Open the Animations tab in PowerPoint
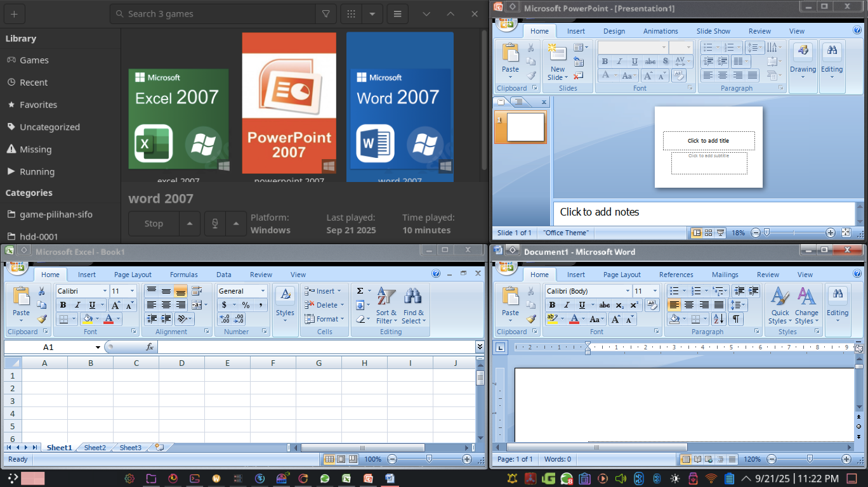The image size is (868, 487). tap(661, 31)
